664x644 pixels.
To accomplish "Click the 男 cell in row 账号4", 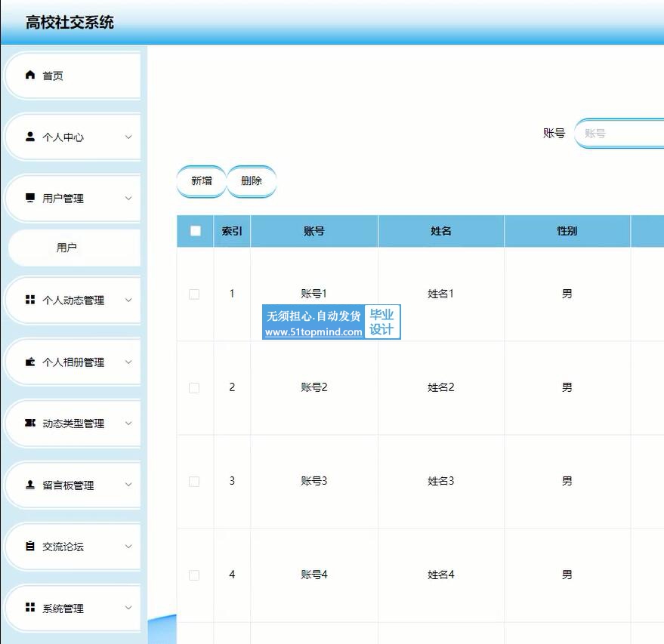I will pos(567,575).
